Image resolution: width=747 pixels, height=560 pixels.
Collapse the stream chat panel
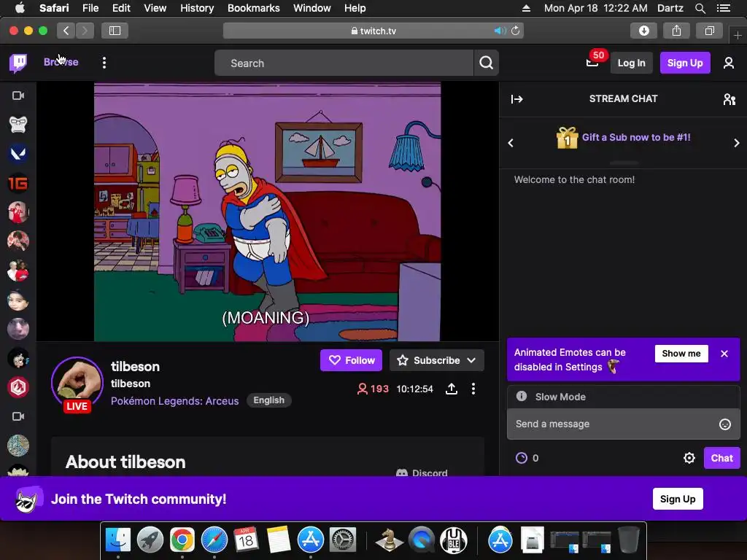[517, 99]
